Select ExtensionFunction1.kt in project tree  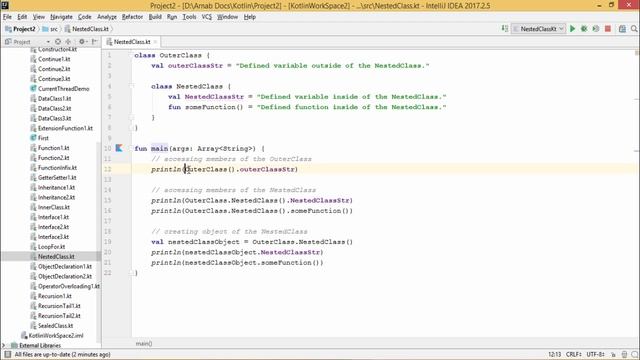point(65,128)
